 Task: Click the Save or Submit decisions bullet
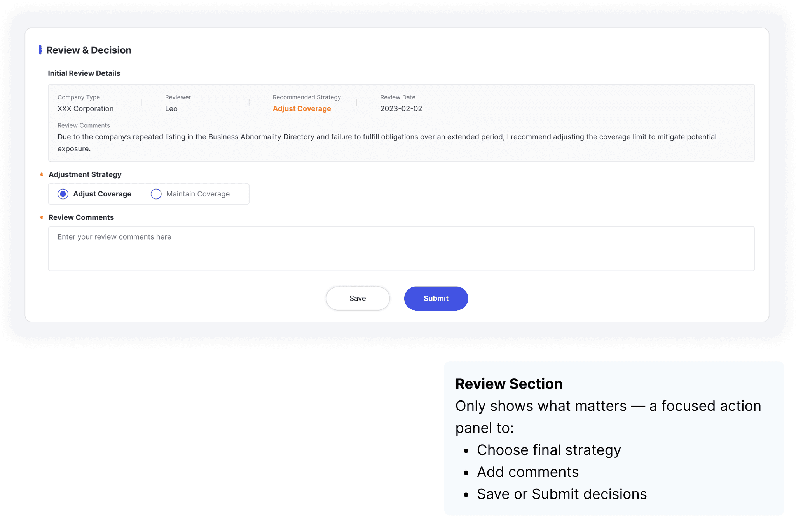click(562, 494)
